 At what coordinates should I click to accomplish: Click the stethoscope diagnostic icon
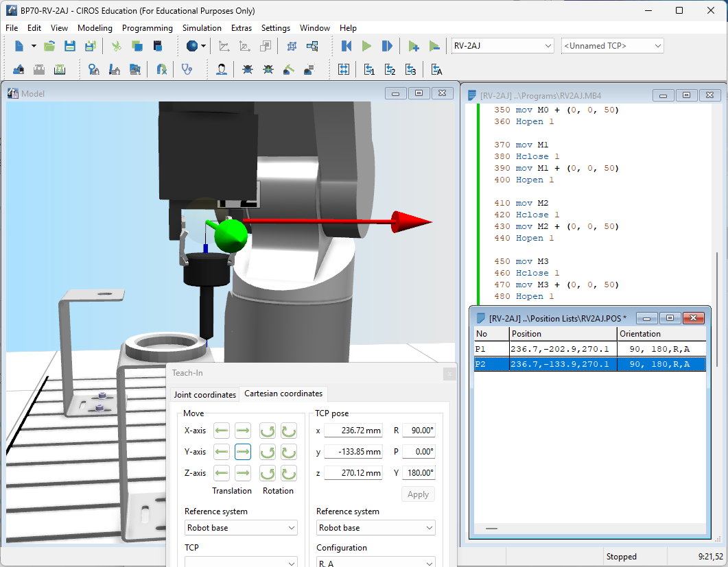187,70
